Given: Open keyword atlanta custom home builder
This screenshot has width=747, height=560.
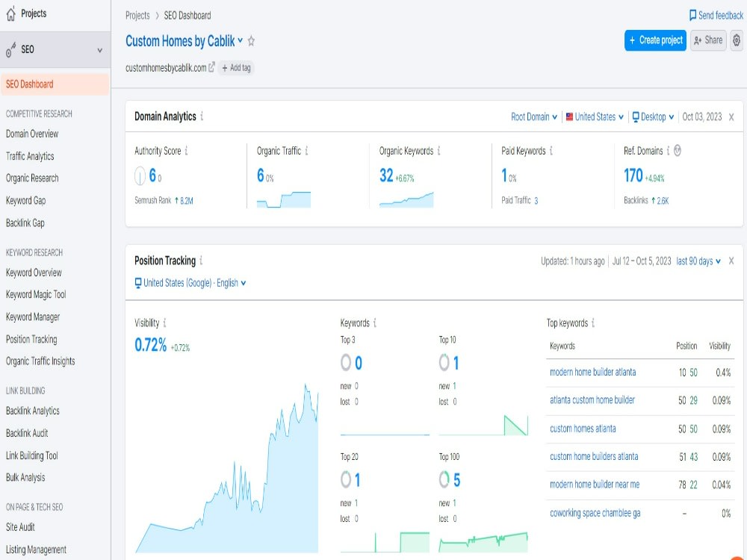Looking at the screenshot, I should (x=592, y=400).
